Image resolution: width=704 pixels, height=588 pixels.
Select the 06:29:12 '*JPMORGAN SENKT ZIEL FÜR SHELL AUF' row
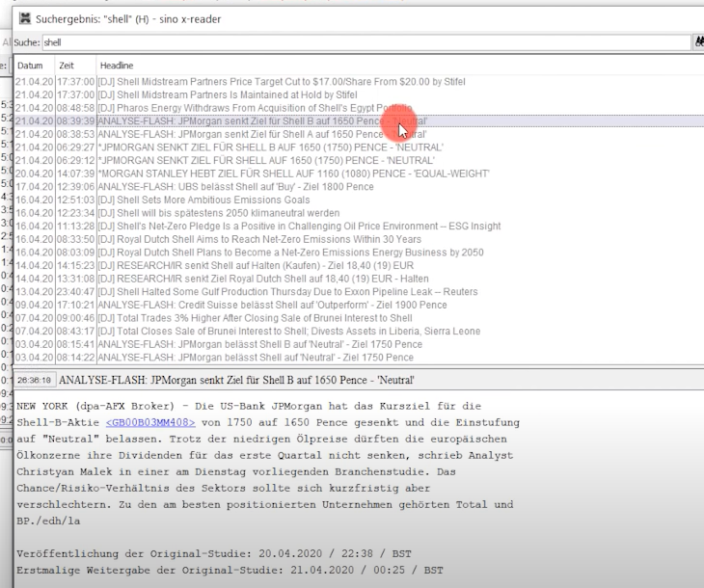359,160
